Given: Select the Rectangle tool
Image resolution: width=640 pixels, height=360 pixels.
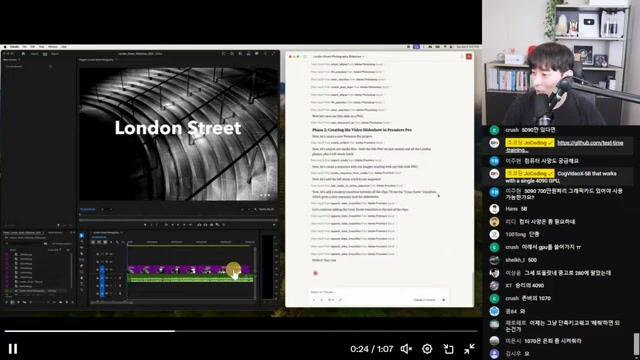Looking at the screenshot, I should point(82,272).
